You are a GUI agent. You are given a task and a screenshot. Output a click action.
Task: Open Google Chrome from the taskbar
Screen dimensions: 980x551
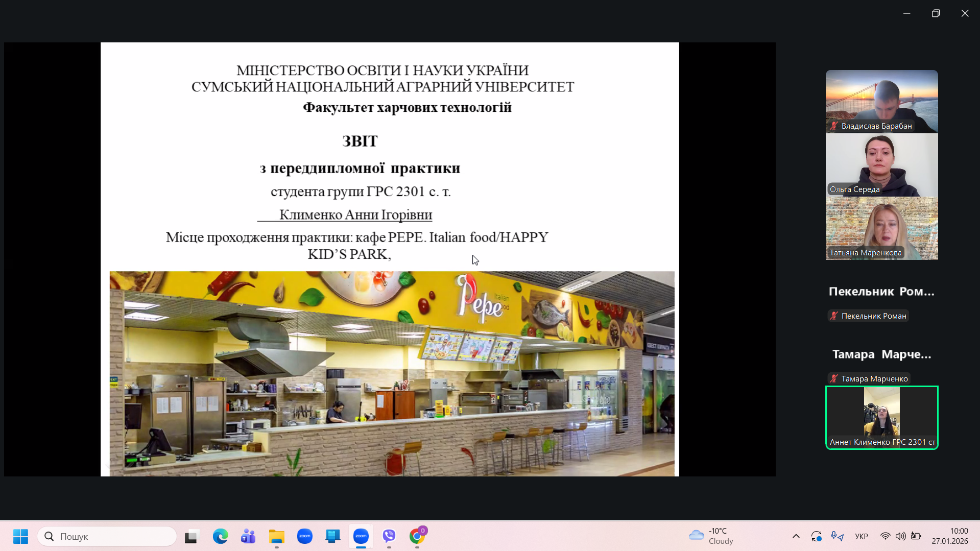pos(417,536)
